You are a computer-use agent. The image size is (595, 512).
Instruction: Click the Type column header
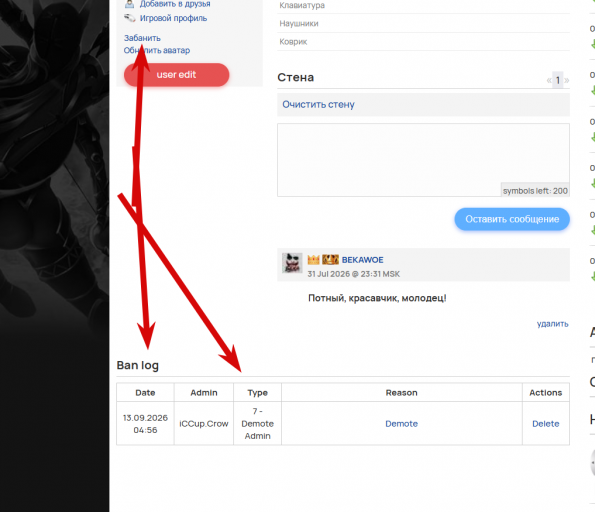pos(258,392)
